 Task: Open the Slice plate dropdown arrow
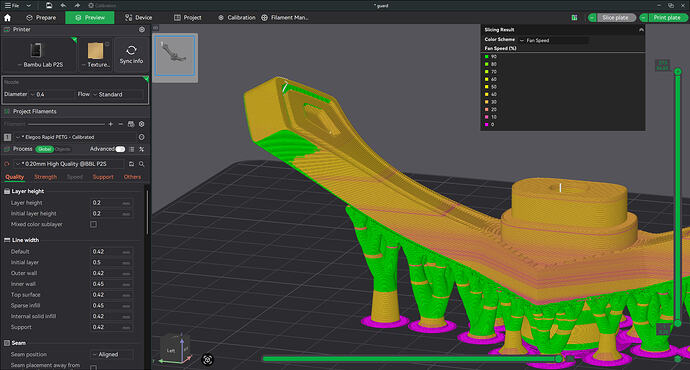(x=592, y=18)
